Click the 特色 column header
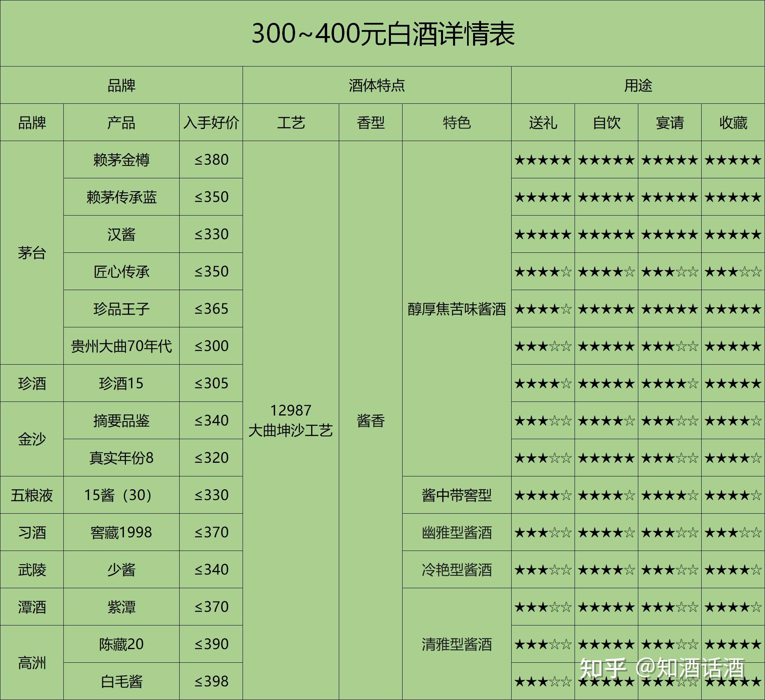 tap(457, 122)
